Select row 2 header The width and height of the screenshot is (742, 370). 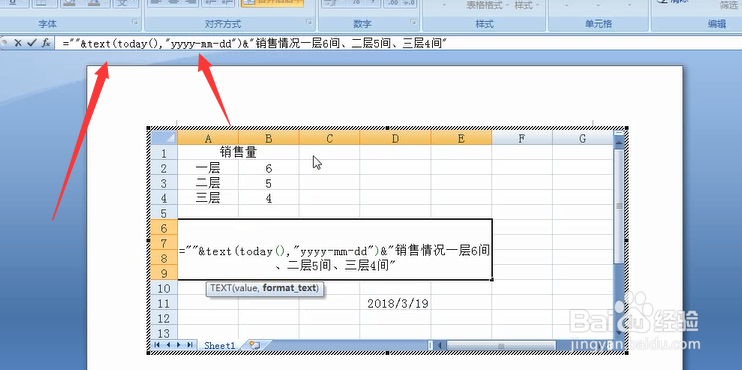164,168
